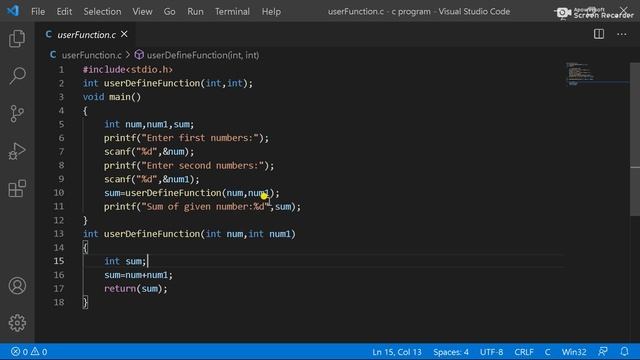640x360 pixels.
Task: Open the Search view
Action: click(17, 76)
